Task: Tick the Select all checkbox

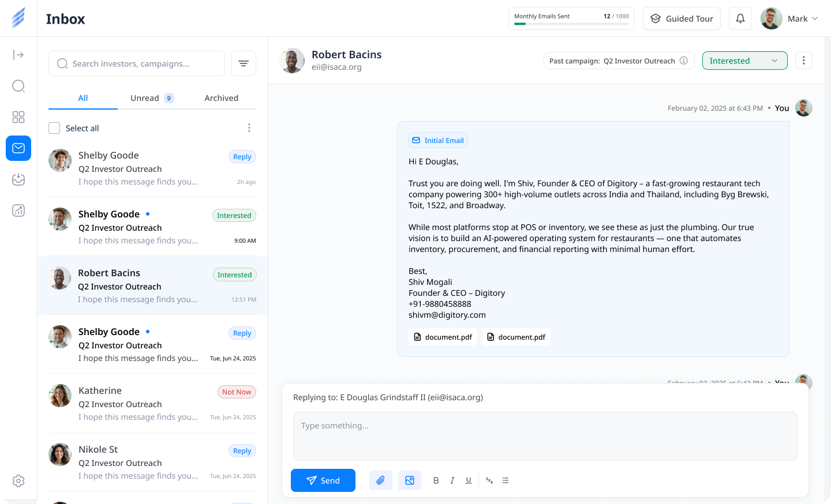Action: [x=54, y=128]
